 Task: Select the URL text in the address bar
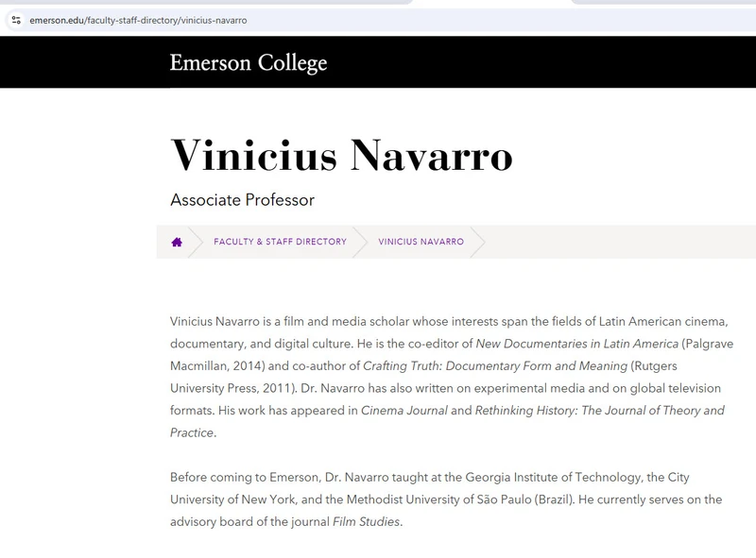(138, 20)
